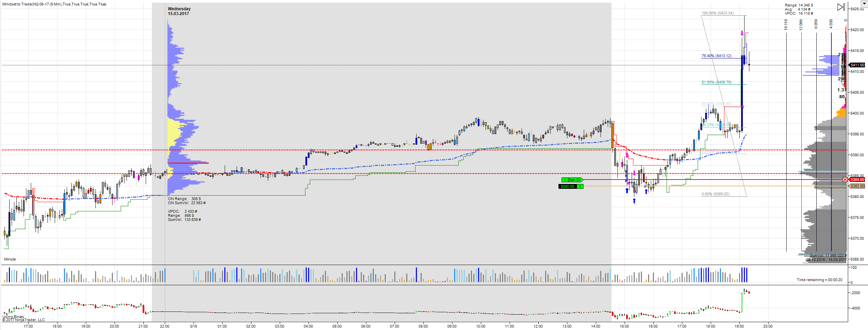Click the © 2017 NinjaTrader, LLC notice
Image resolution: width=868 pixels, height=330 pixels.
click(24, 320)
